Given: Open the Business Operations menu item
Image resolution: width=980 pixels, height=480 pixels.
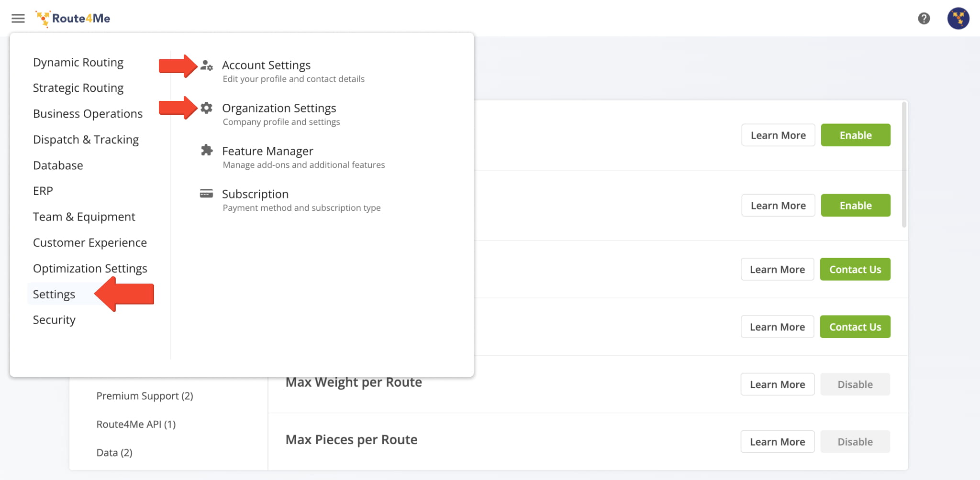Looking at the screenshot, I should (x=88, y=114).
